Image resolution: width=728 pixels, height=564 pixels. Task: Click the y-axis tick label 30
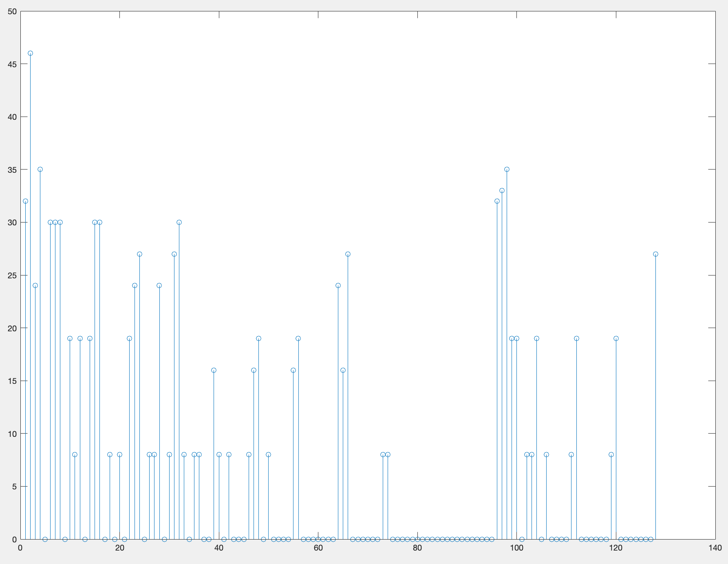pyautogui.click(x=12, y=223)
